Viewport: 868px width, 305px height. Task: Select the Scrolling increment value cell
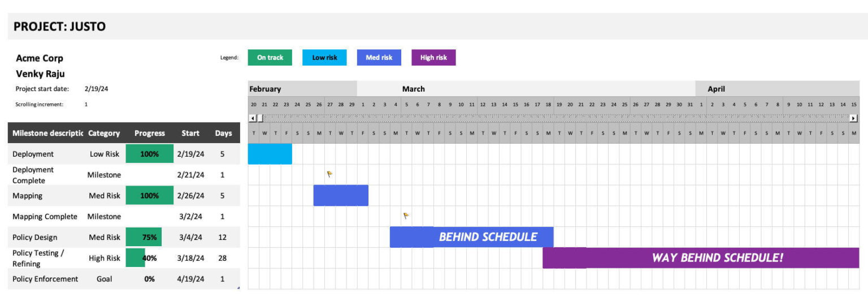[86, 104]
